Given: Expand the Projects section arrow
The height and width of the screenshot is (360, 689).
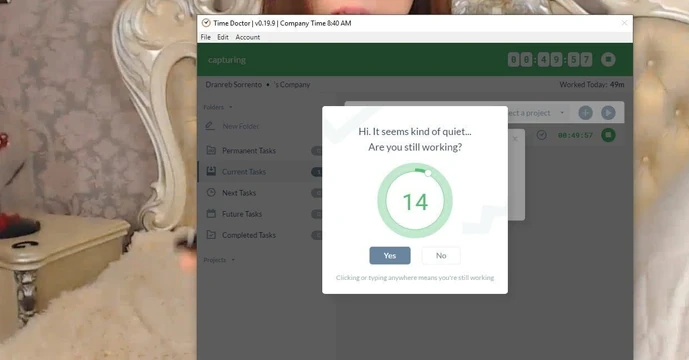Looking at the screenshot, I should point(233,260).
